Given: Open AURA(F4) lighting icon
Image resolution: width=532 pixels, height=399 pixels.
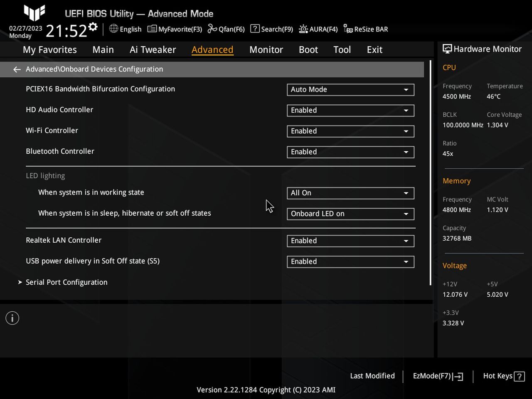Looking at the screenshot, I should pos(303,29).
